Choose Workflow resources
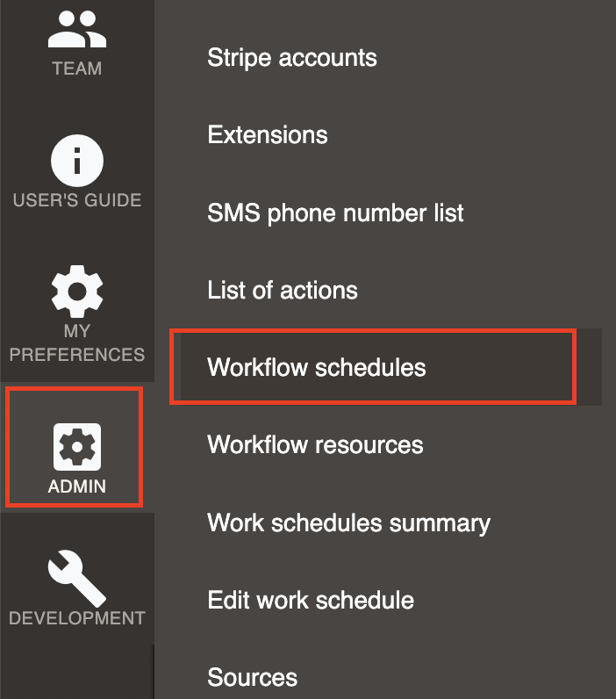616x699 pixels. coord(315,445)
